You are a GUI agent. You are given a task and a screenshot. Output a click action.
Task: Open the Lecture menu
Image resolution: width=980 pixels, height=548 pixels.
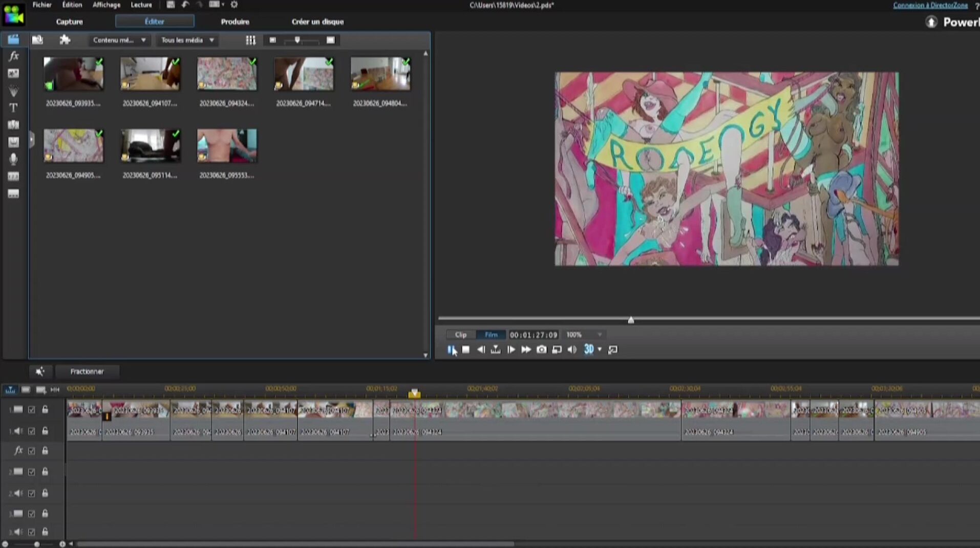tap(141, 5)
